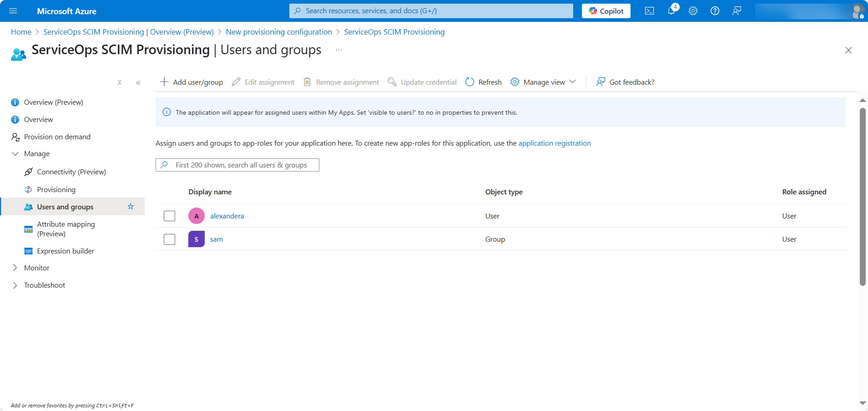The height and width of the screenshot is (411, 868).
Task: Open the Manage view dropdown
Action: point(543,82)
